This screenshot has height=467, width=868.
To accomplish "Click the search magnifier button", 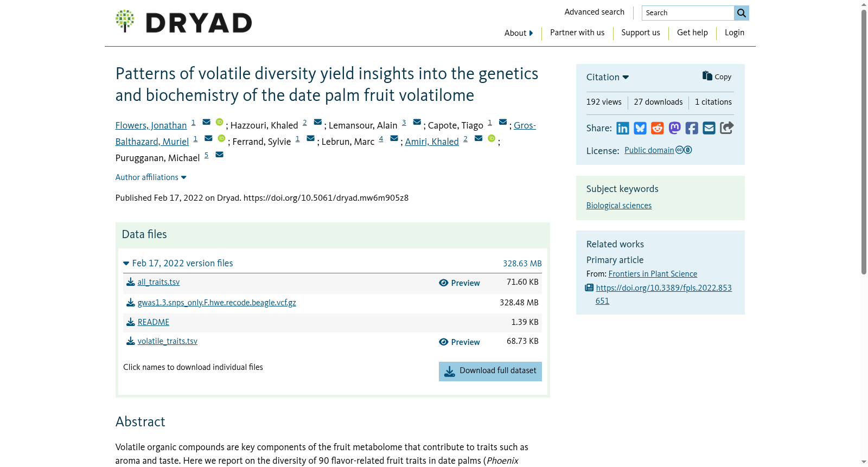I will (742, 13).
